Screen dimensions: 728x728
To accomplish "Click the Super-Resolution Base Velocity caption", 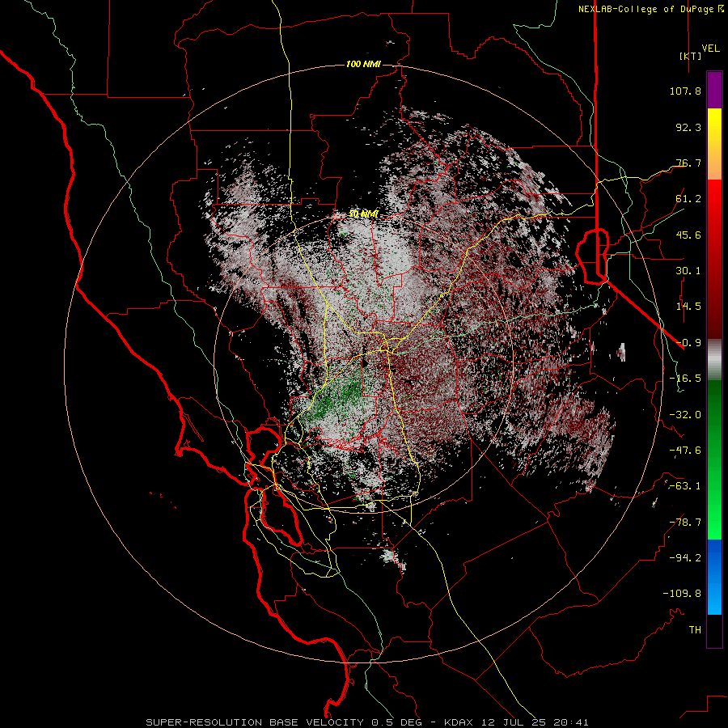I will [367, 722].
